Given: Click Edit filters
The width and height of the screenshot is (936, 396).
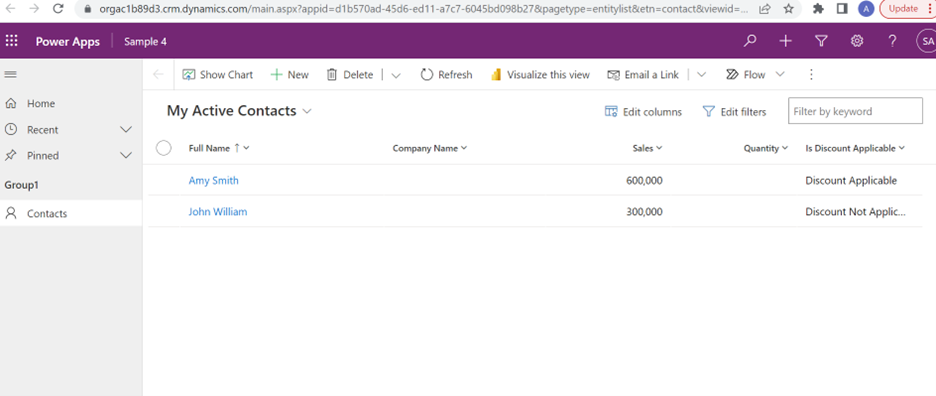Looking at the screenshot, I should coord(734,112).
